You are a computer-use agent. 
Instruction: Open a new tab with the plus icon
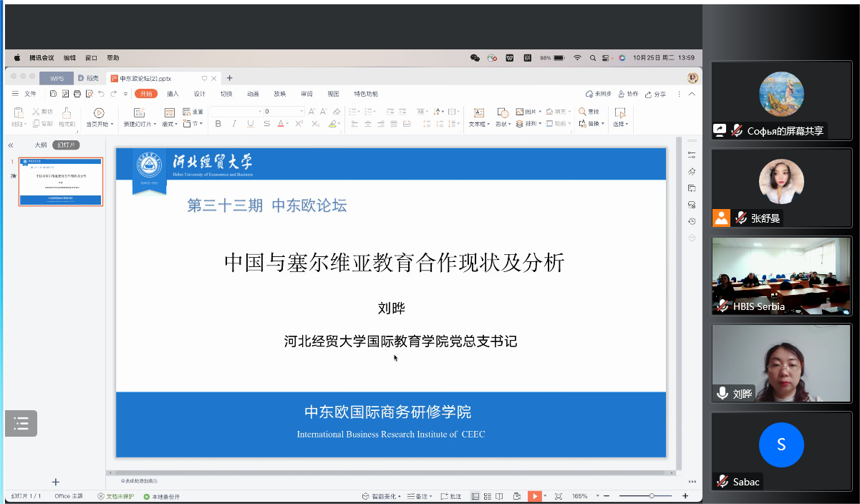(230, 78)
